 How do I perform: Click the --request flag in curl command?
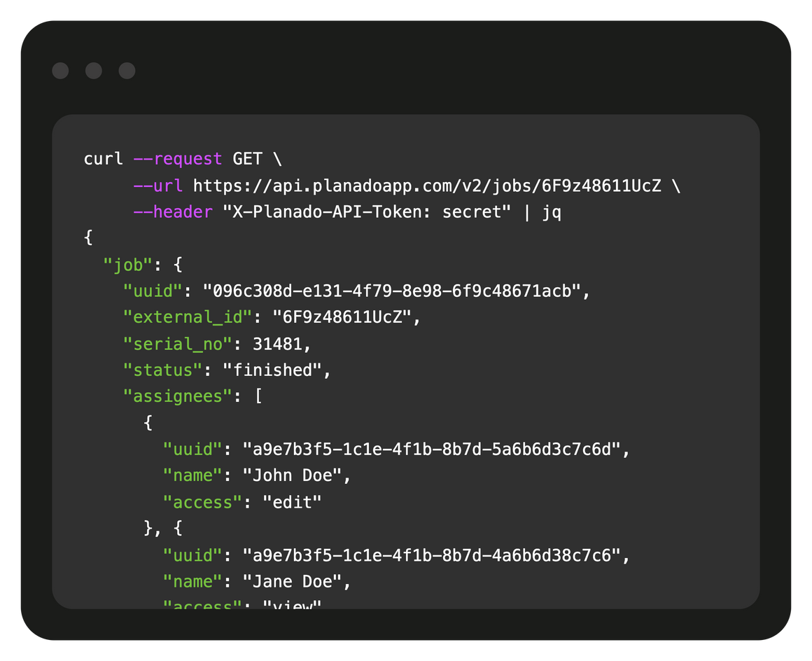[178, 158]
